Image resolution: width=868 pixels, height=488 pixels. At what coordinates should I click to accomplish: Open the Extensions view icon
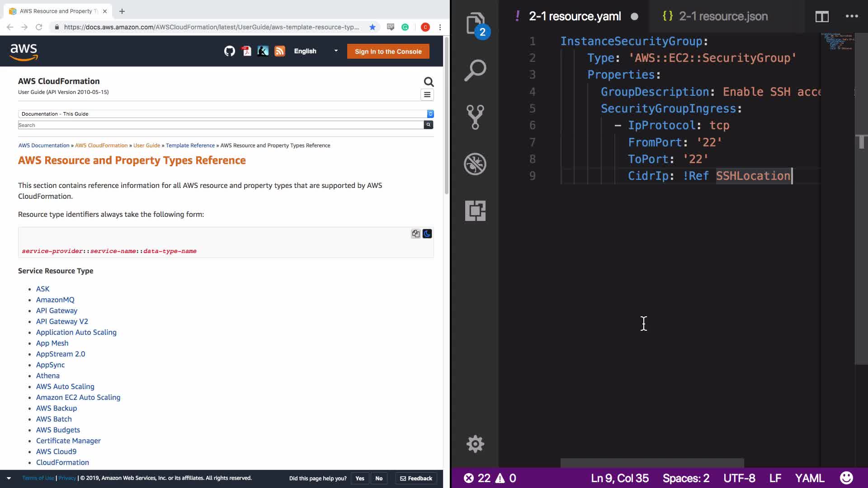(475, 211)
